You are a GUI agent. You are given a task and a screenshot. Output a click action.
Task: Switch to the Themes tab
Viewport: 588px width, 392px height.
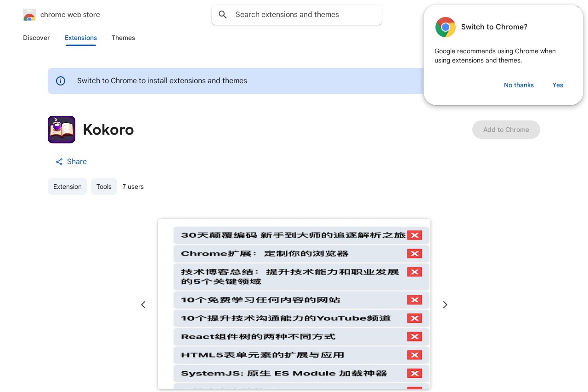[x=123, y=38]
